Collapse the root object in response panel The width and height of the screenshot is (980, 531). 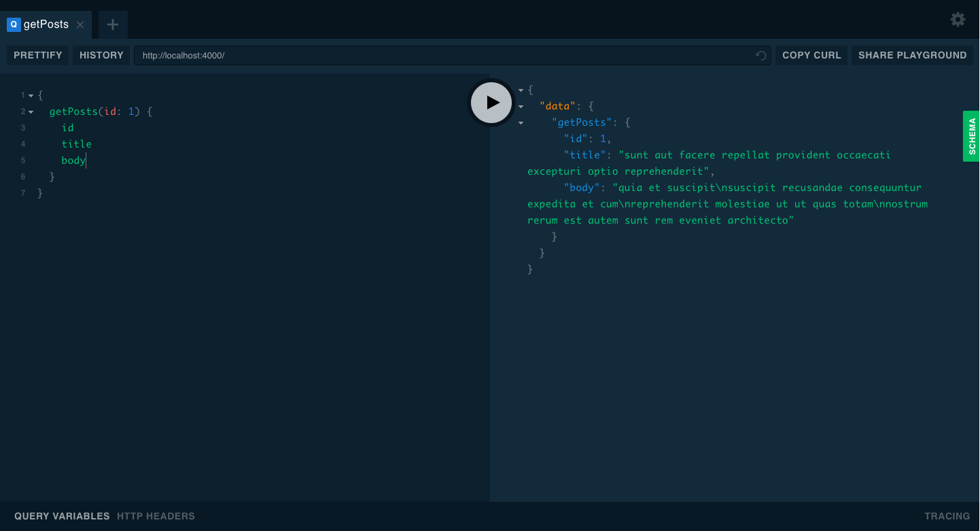click(x=521, y=90)
